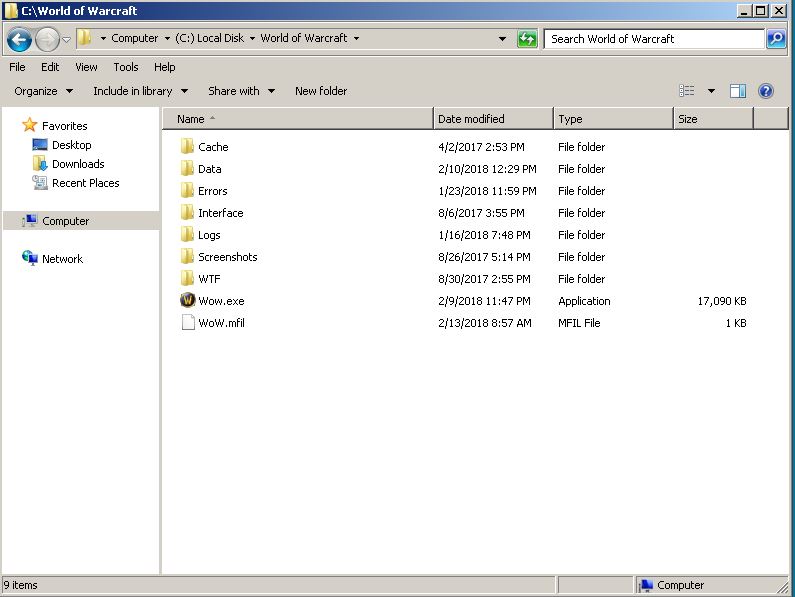Image resolution: width=795 pixels, height=597 pixels.
Task: Click the Back navigation arrow button
Action: pos(19,39)
